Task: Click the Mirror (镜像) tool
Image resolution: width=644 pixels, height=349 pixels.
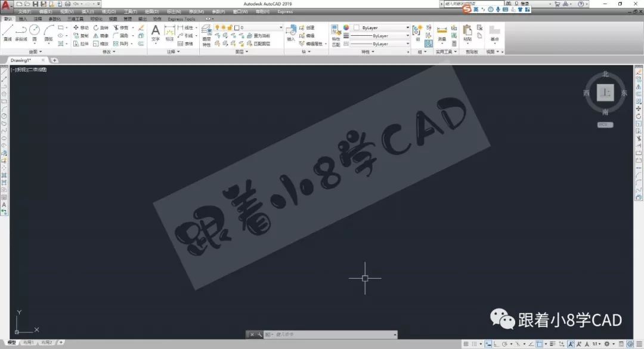Action: 101,36
